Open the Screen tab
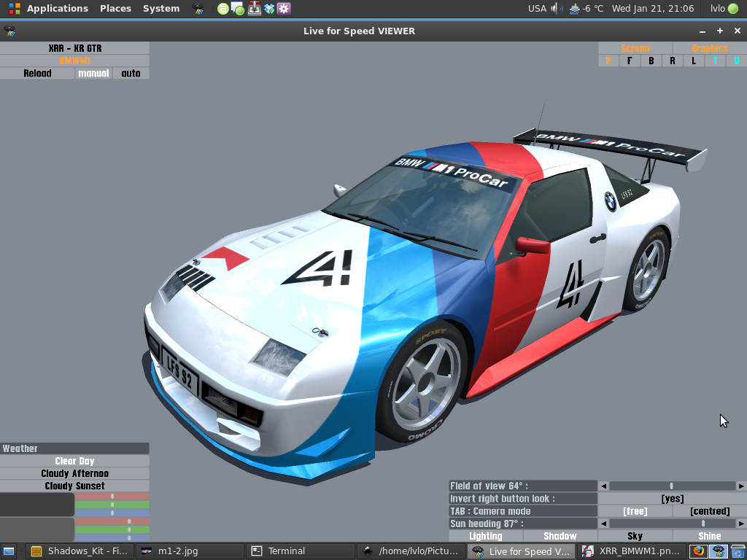The width and height of the screenshot is (747, 560). point(635,48)
